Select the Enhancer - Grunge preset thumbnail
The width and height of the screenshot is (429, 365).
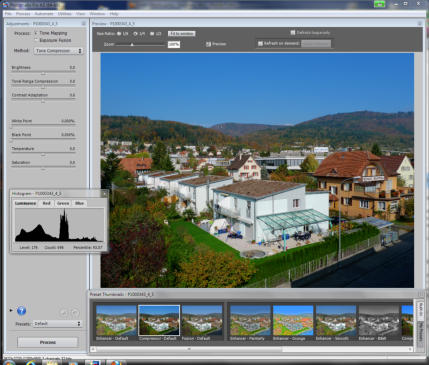click(x=293, y=320)
